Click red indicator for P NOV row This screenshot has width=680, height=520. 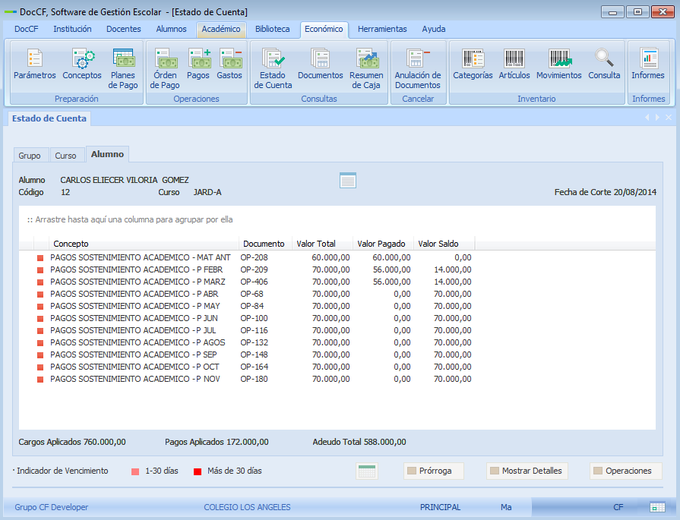[40, 379]
